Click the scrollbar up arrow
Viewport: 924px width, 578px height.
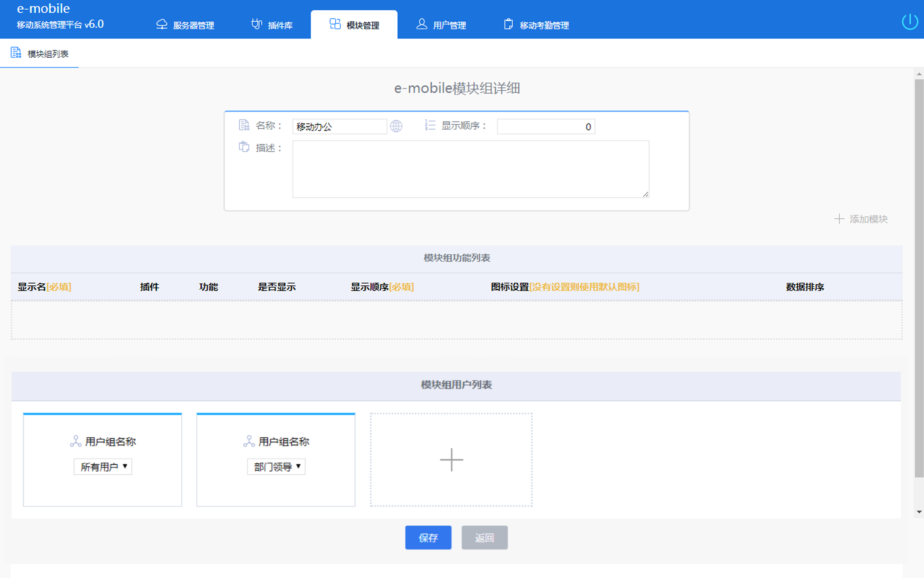click(x=919, y=74)
